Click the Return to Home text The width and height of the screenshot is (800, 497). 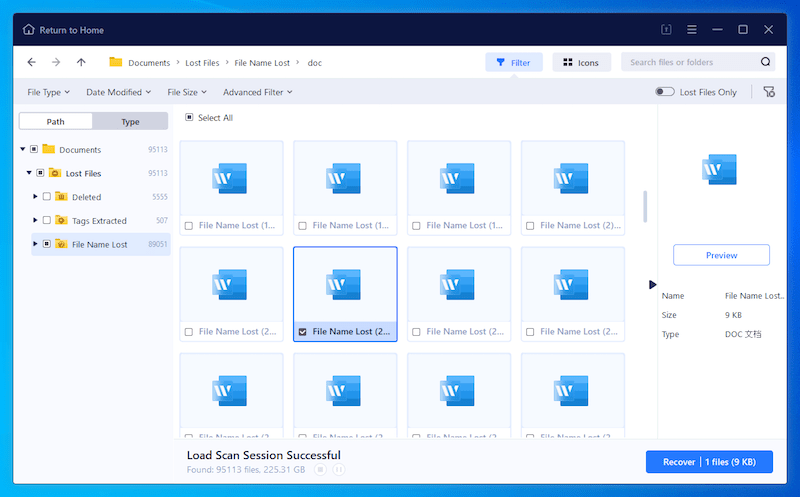pyautogui.click(x=71, y=30)
